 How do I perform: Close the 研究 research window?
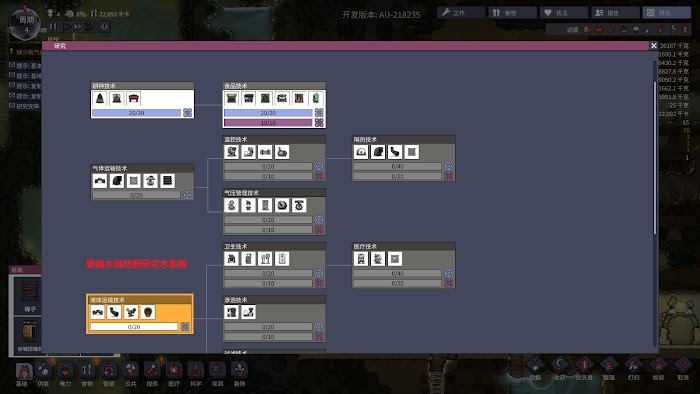[x=654, y=46]
